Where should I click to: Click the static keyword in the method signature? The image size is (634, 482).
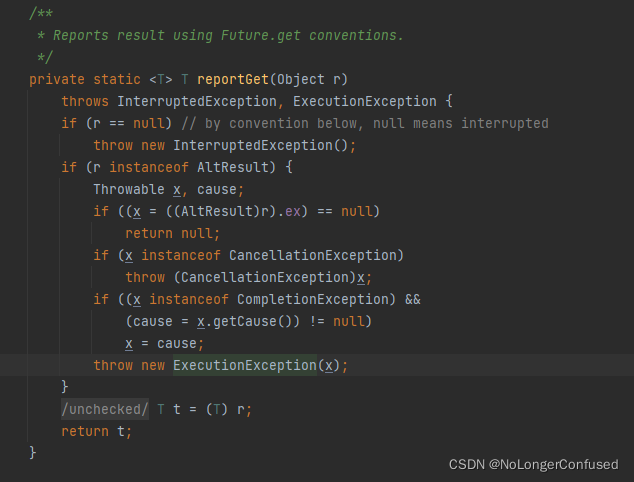pos(118,79)
